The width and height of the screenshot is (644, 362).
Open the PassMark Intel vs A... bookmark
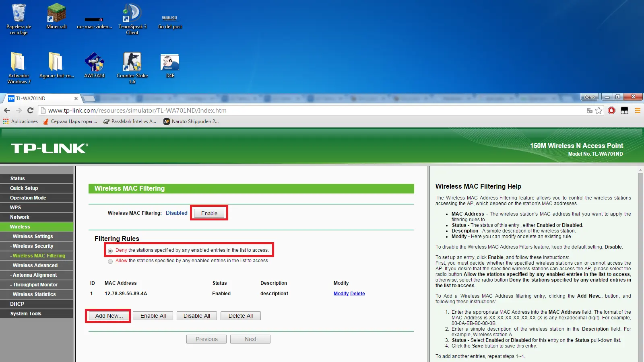130,121
